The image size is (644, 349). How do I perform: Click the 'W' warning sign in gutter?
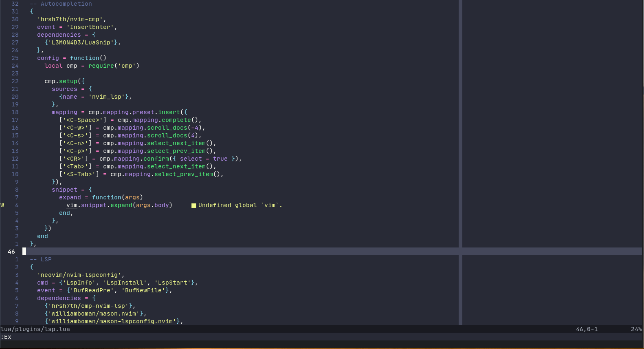point(2,205)
